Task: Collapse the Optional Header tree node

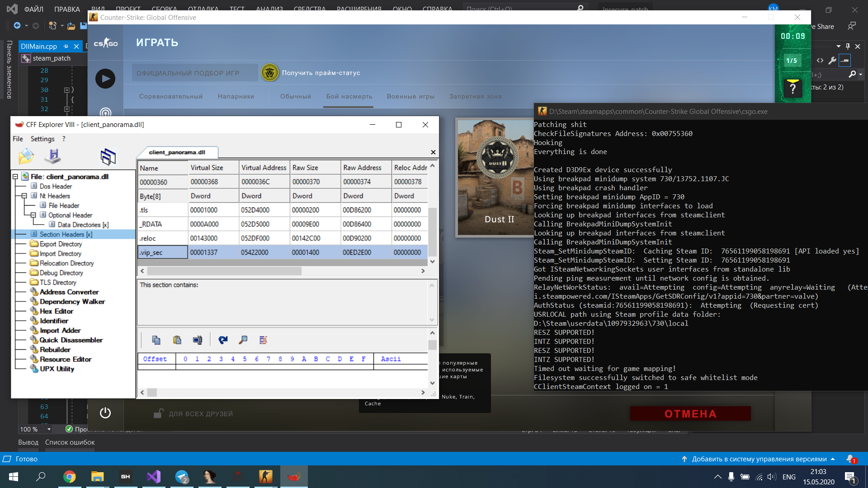Action: [33, 215]
